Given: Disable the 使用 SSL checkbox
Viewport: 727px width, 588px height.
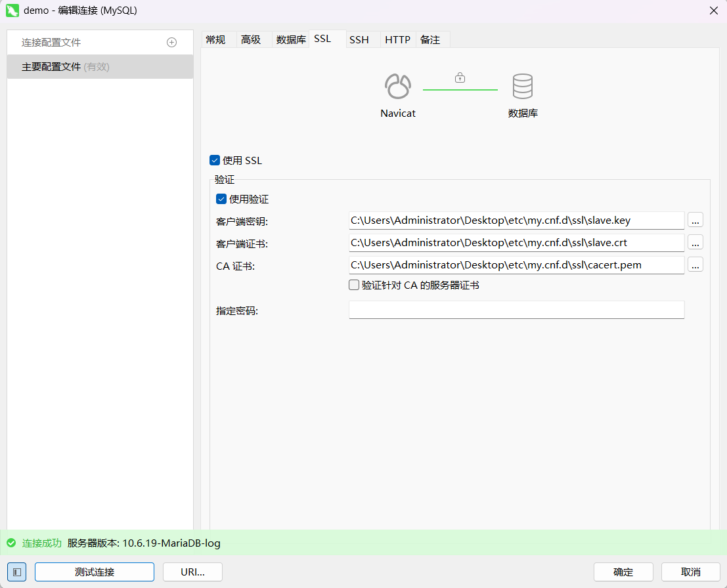Looking at the screenshot, I should (x=215, y=160).
